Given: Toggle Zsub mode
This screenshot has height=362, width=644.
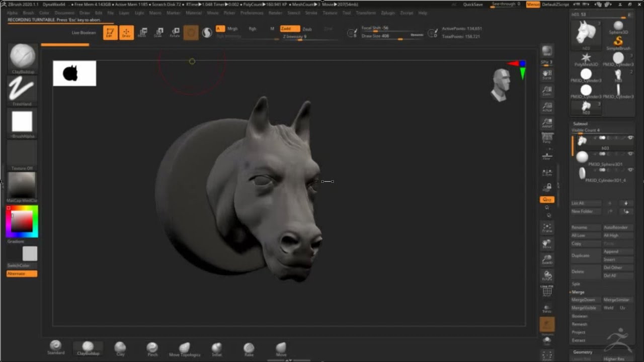Looking at the screenshot, I should click(307, 29).
